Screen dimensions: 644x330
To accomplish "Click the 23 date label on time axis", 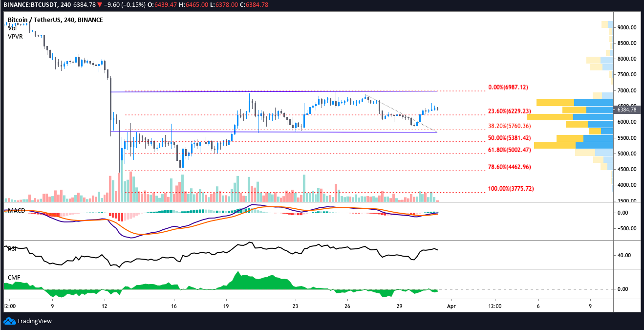I will pyautogui.click(x=295, y=307).
